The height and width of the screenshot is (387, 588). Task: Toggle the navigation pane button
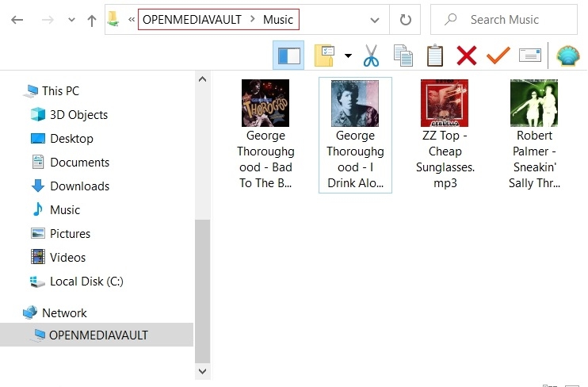click(x=288, y=56)
